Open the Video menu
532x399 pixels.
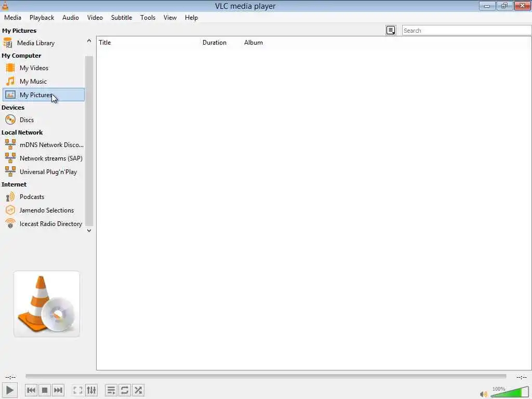coord(95,18)
